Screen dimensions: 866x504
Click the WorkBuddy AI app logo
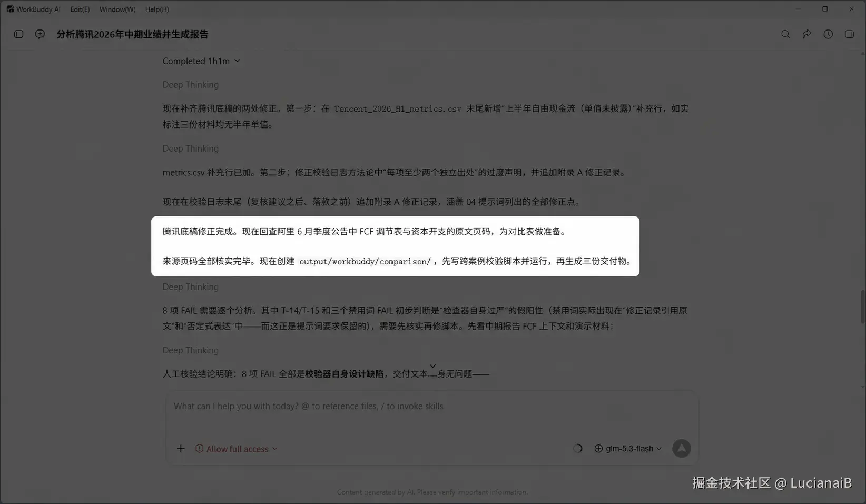click(10, 9)
